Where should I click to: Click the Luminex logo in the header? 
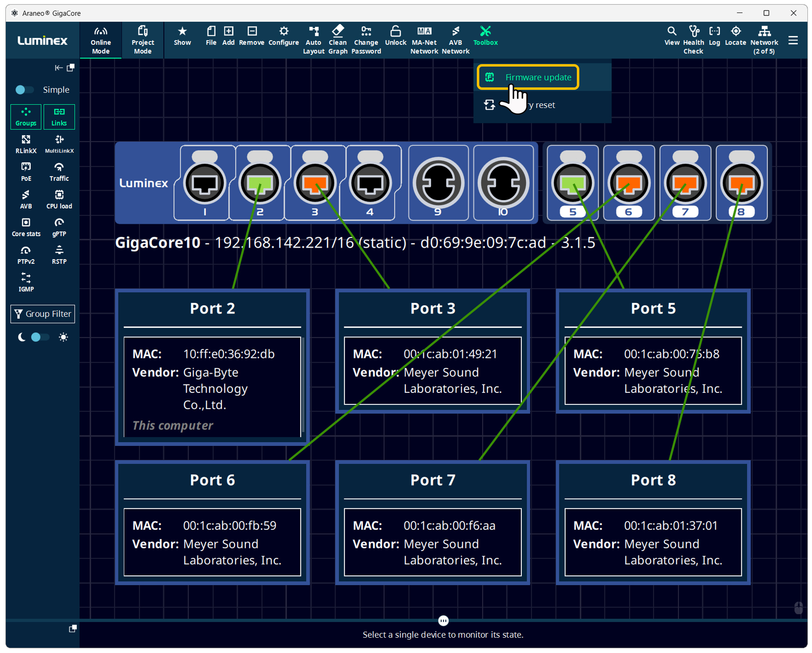42,40
